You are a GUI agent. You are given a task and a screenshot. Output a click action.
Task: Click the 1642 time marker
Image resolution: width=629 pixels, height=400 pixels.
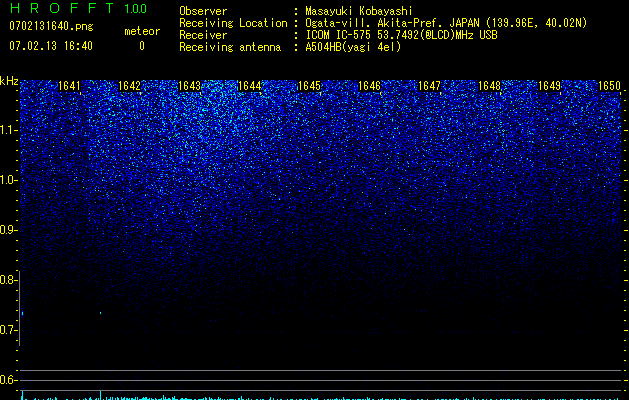pos(130,86)
